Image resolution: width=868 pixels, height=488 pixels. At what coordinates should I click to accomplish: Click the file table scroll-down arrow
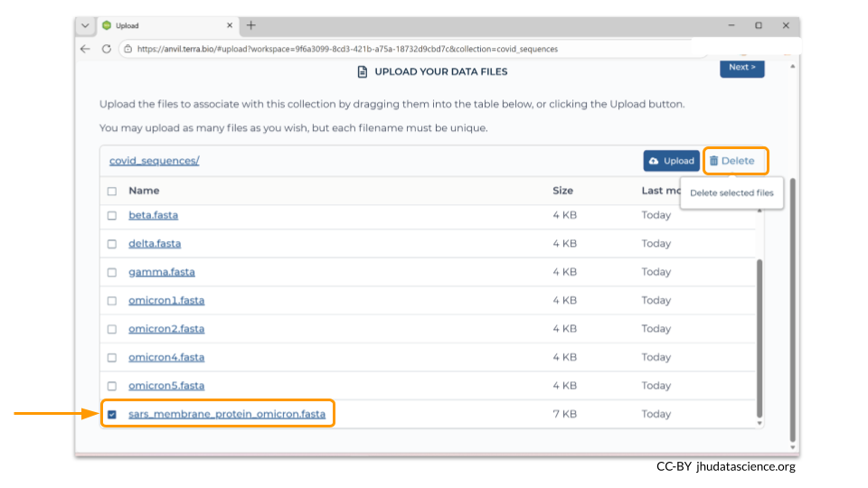pyautogui.click(x=759, y=423)
